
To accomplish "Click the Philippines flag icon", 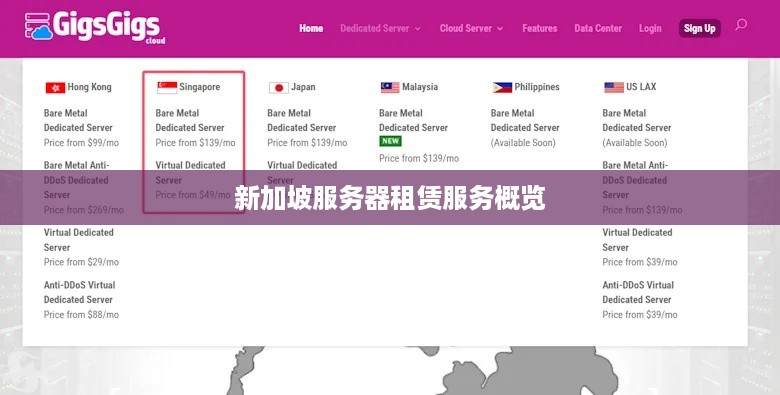I will pos(502,88).
